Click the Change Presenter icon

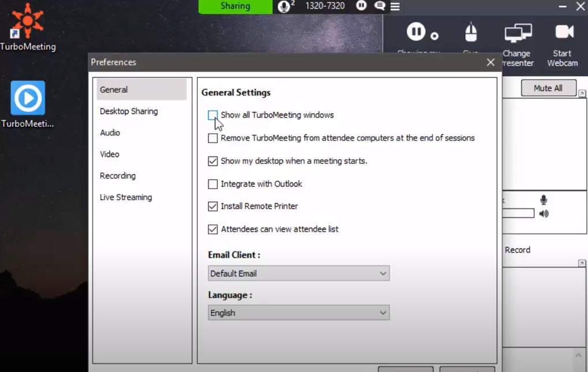point(517,32)
